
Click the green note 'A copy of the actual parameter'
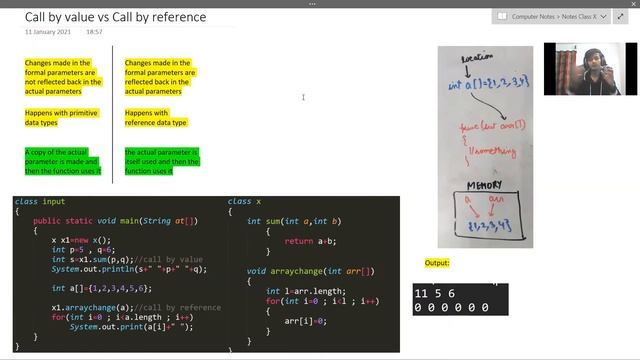pyautogui.click(x=62, y=162)
